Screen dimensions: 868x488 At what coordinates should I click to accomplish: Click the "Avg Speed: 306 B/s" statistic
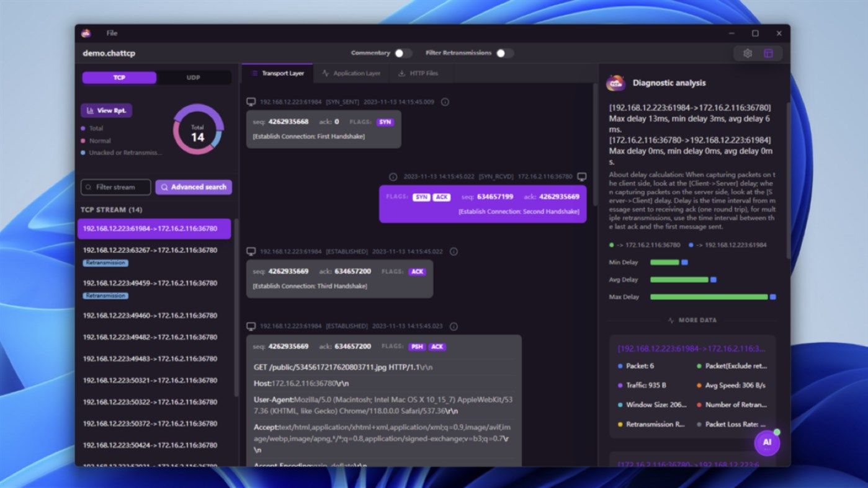[731, 385]
